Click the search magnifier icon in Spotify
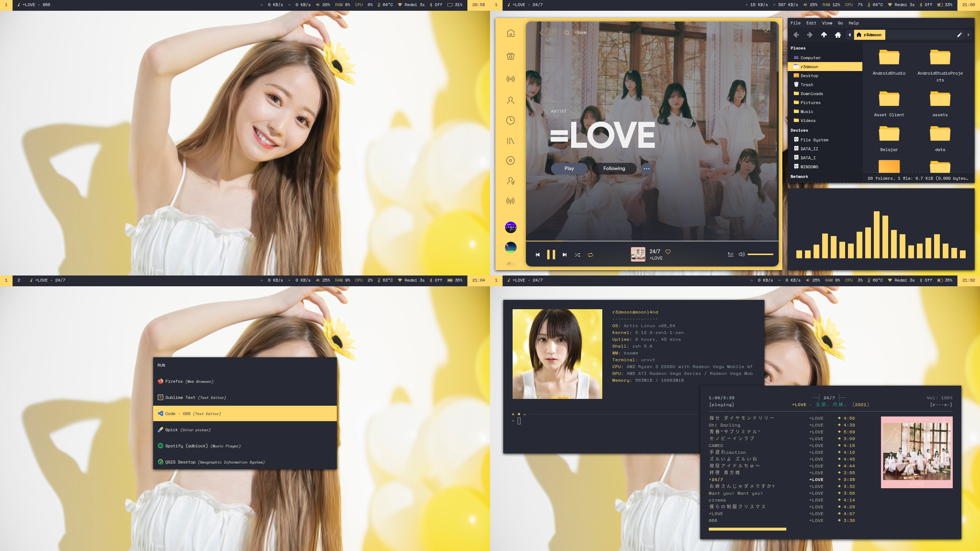The image size is (980, 551). 566,33
